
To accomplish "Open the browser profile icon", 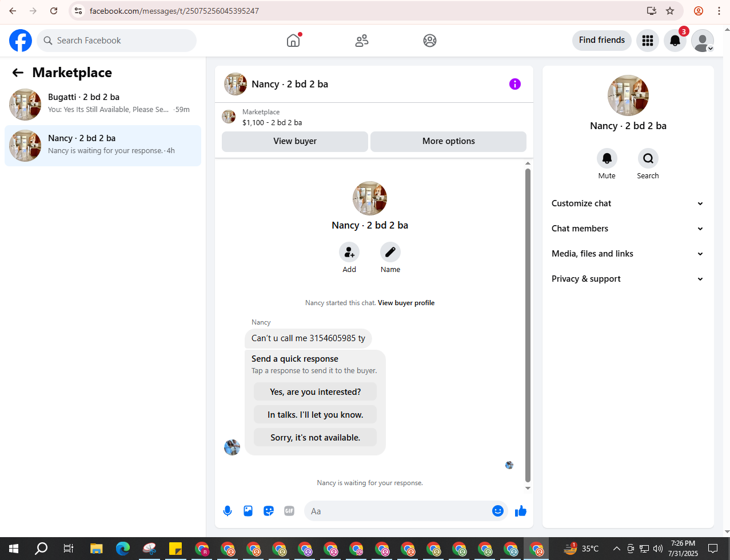I will pyautogui.click(x=698, y=11).
